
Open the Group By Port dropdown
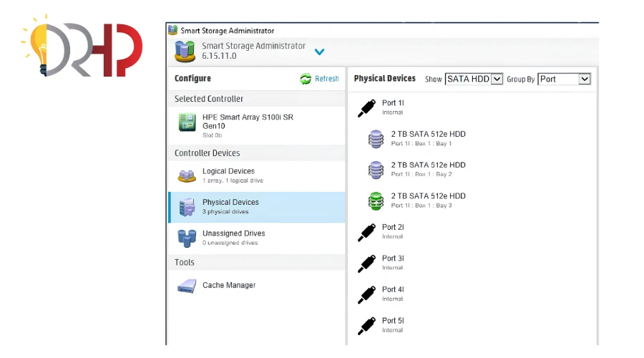click(565, 79)
